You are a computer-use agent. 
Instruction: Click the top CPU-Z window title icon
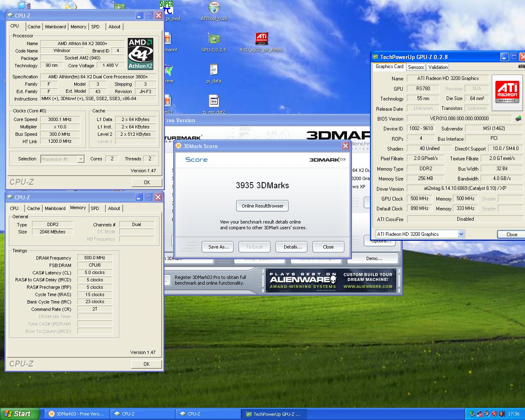pyautogui.click(x=10, y=16)
